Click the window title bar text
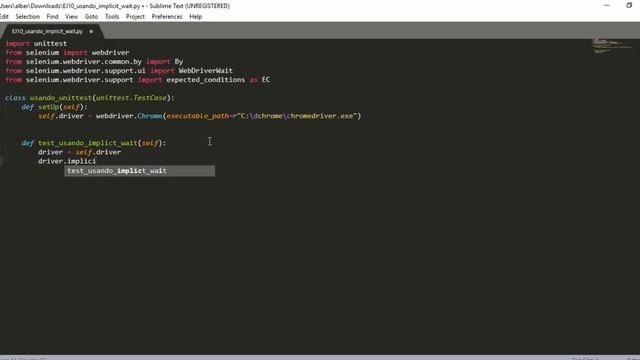 (115, 6)
